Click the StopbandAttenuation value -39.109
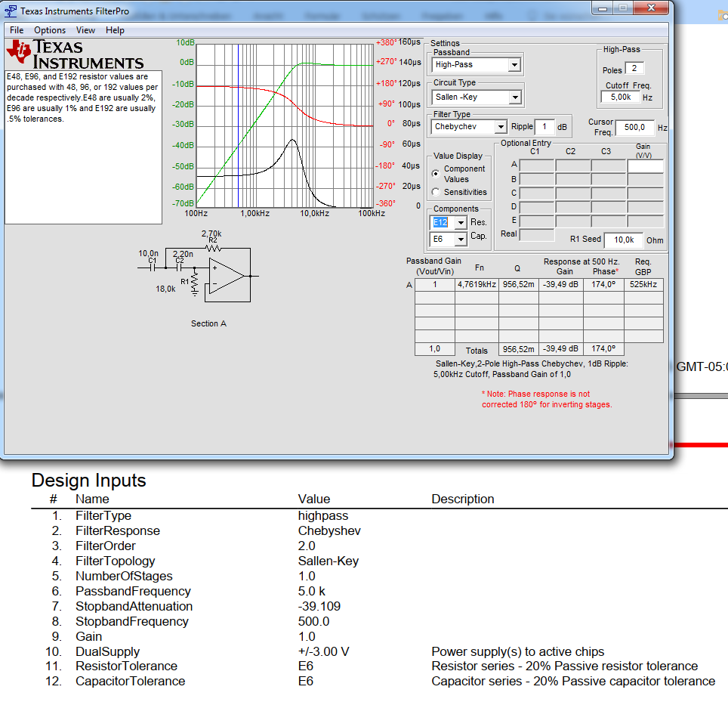The image size is (728, 702). tap(319, 606)
